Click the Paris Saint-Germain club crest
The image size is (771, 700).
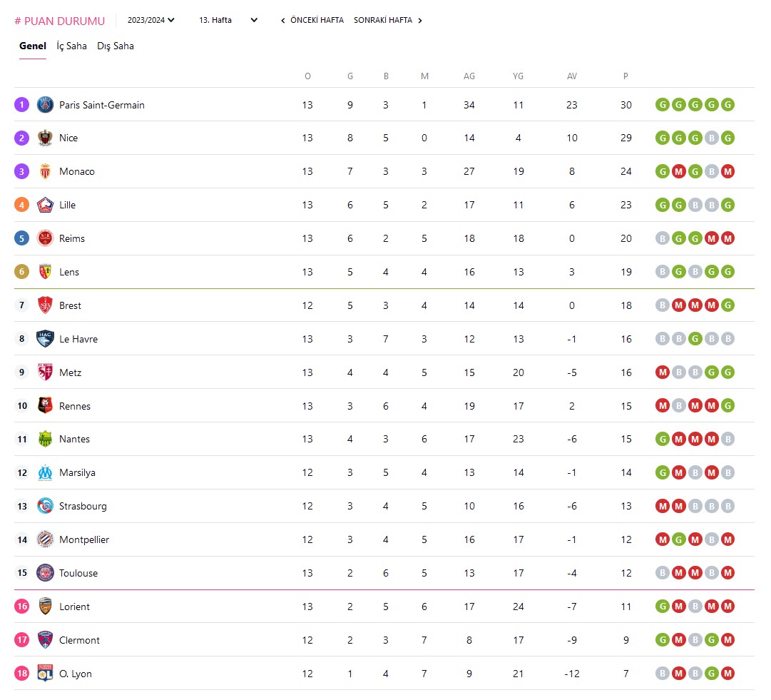[x=45, y=105]
